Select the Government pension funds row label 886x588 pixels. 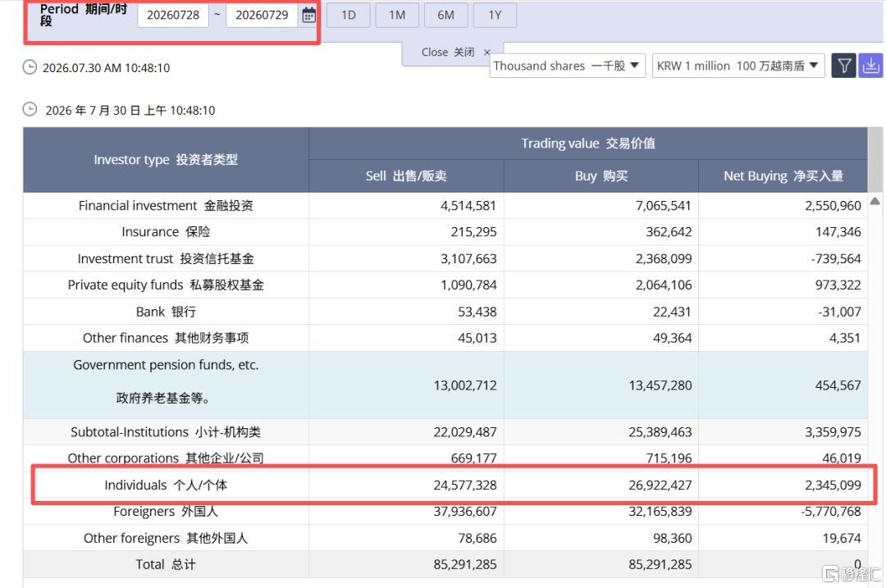tap(166, 381)
